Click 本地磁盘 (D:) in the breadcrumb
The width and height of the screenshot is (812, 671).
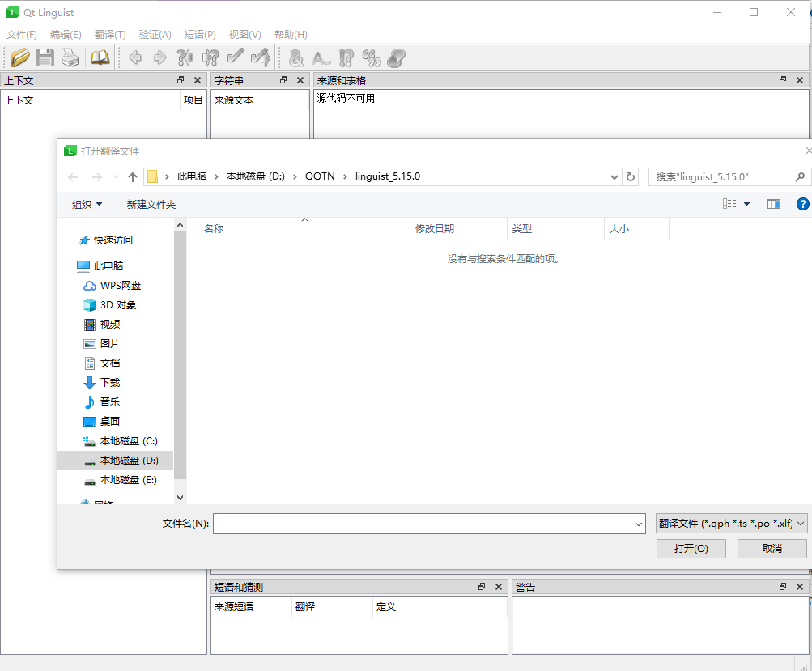coord(255,176)
